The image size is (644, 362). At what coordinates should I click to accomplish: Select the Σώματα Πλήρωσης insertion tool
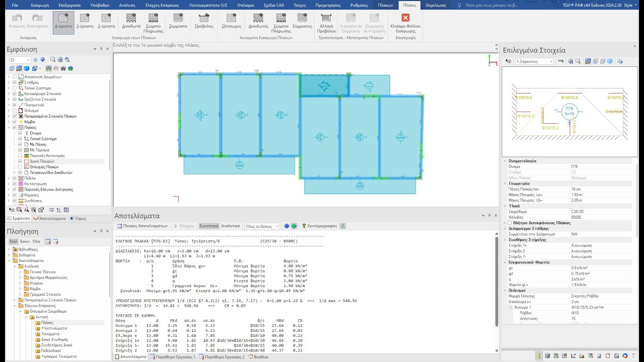[153, 22]
